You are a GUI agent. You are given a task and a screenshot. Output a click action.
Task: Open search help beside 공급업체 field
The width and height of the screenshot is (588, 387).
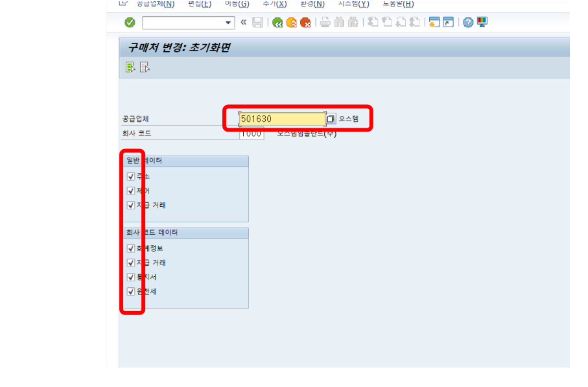331,119
